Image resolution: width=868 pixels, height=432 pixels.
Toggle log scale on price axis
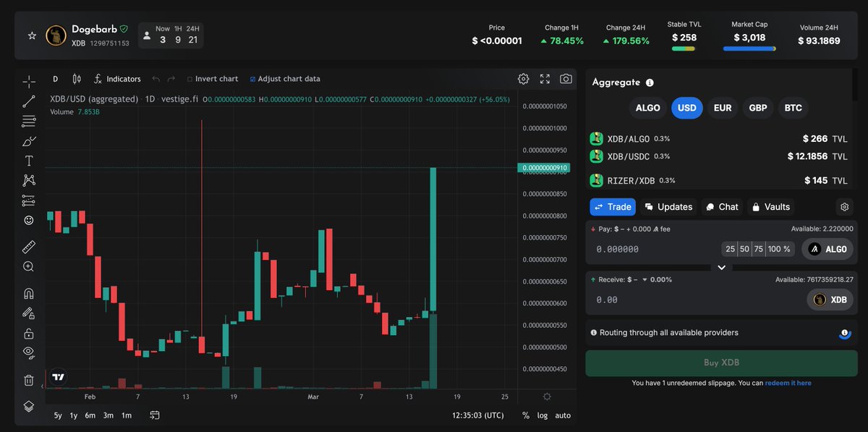pyautogui.click(x=542, y=415)
